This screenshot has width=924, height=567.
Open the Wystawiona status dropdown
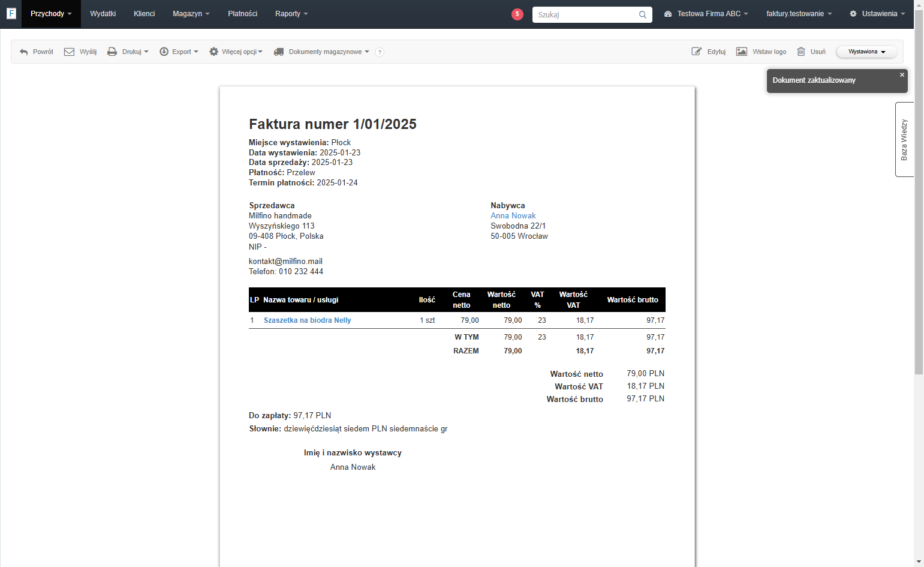tap(867, 52)
